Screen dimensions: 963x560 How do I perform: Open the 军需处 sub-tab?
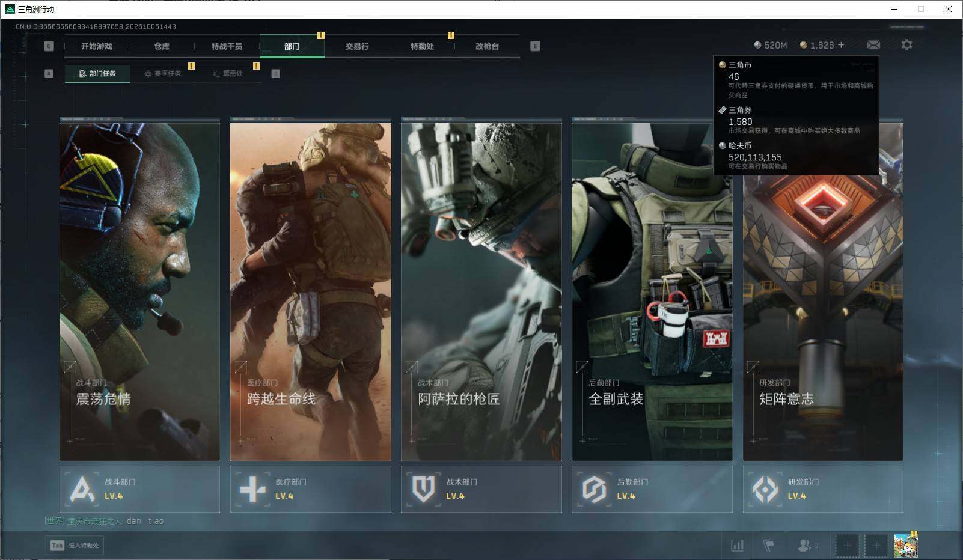point(228,73)
